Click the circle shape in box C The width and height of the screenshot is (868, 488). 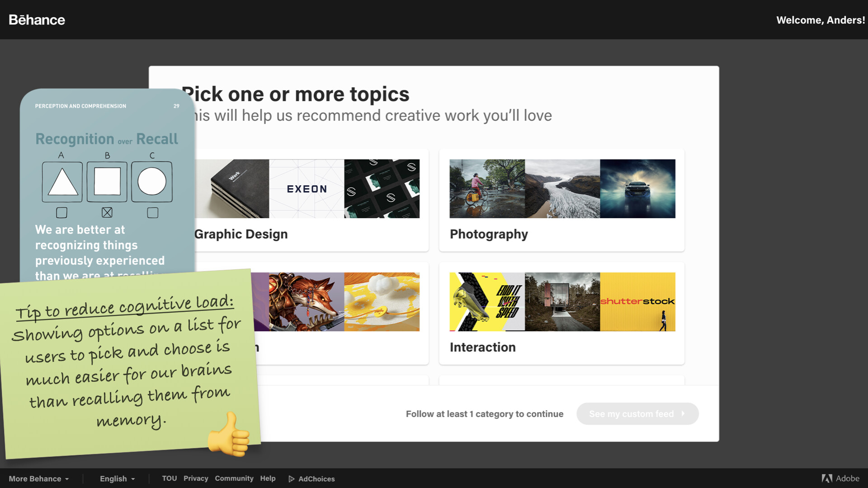152,182
